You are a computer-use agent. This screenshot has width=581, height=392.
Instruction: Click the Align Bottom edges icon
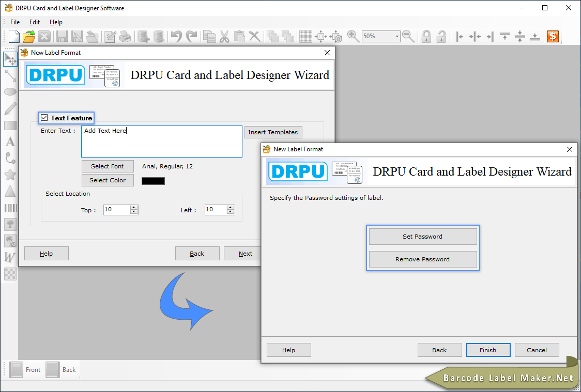534,36
